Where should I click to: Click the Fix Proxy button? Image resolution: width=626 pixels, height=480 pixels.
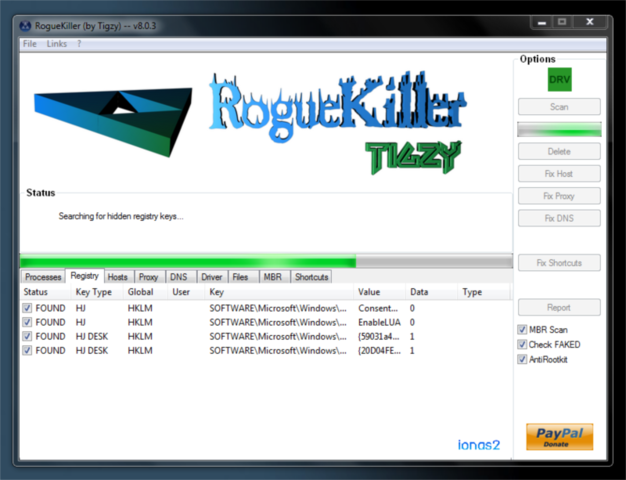click(x=559, y=196)
